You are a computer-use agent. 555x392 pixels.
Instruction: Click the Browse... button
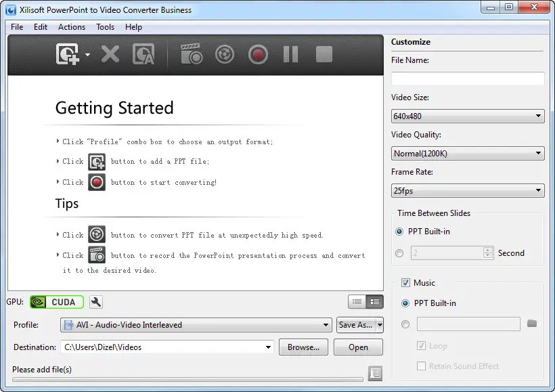coord(303,347)
